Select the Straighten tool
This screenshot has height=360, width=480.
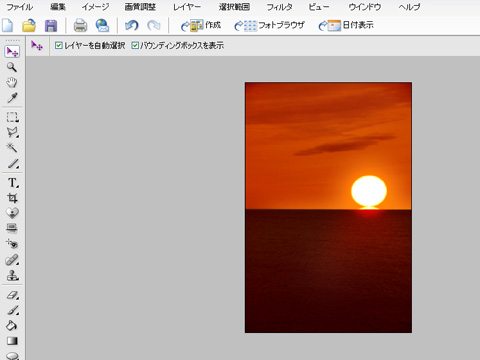pos(12,228)
